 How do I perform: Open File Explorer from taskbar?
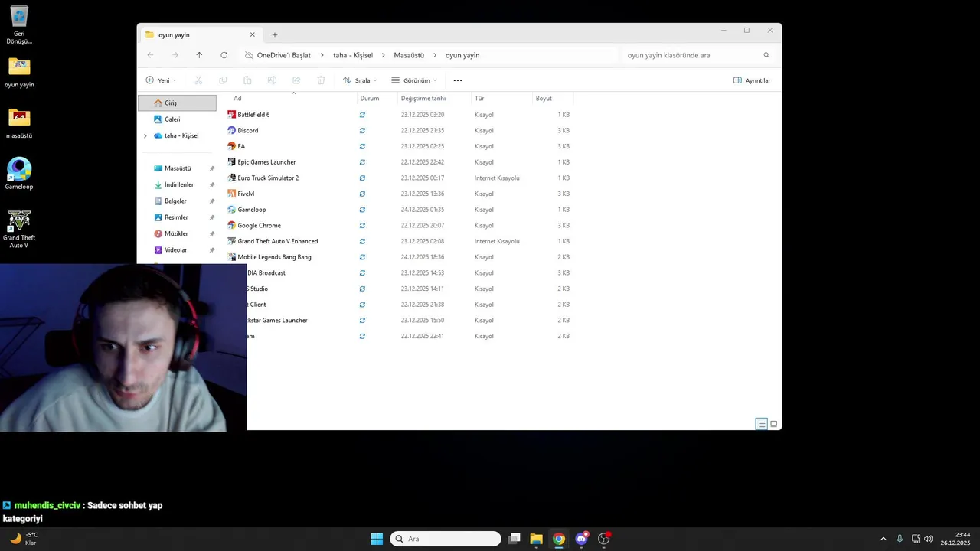coord(537,539)
